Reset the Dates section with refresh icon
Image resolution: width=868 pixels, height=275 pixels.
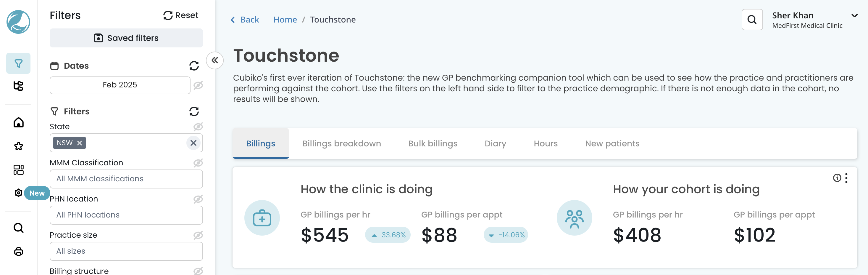(x=194, y=66)
